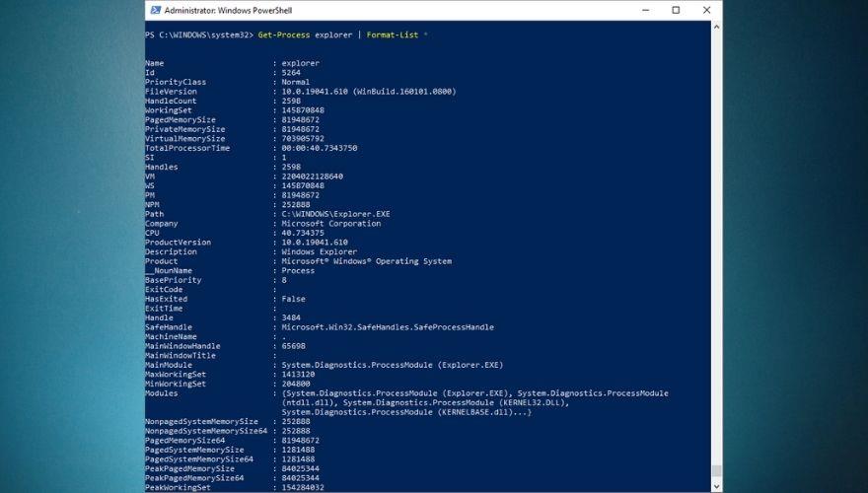The height and width of the screenshot is (493, 868).
Task: Click the PeakPagedMemorySize64 label
Action: [x=194, y=478]
